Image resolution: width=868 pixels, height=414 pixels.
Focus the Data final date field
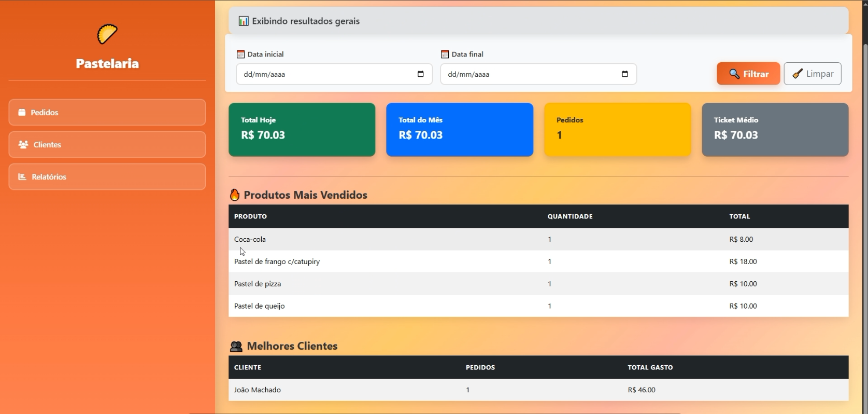(538, 74)
